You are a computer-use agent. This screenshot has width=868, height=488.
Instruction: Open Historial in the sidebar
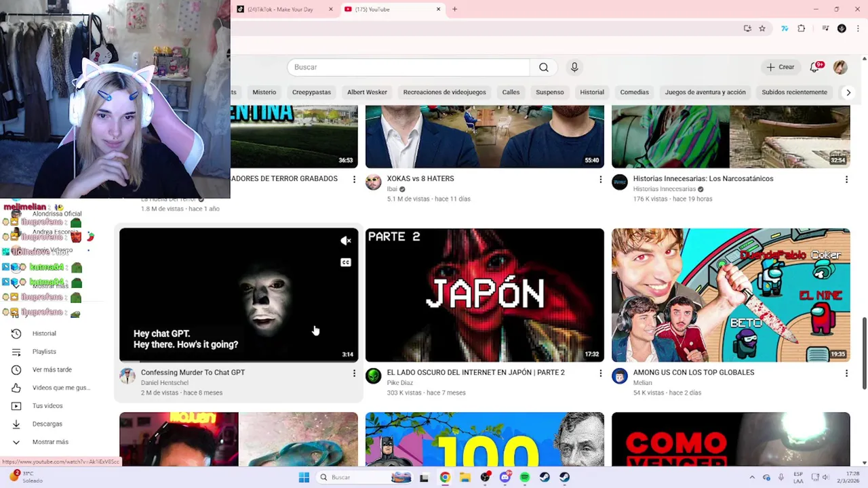tap(44, 333)
